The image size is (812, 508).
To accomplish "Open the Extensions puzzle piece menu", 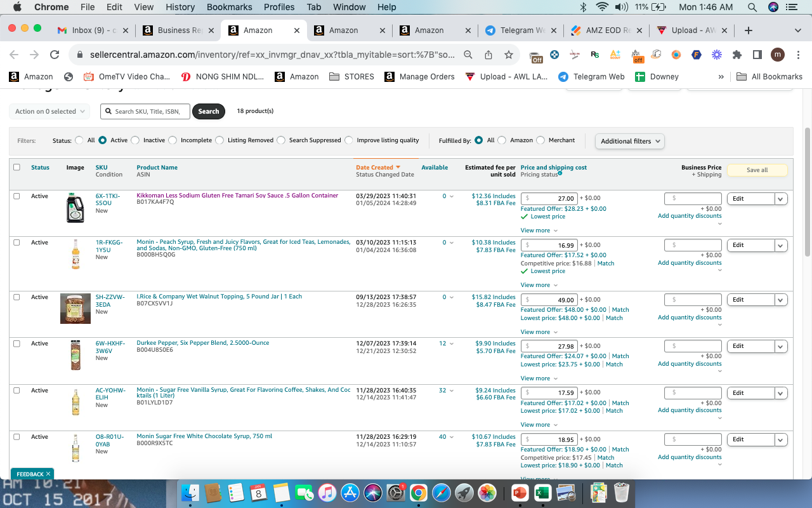I will [x=737, y=55].
